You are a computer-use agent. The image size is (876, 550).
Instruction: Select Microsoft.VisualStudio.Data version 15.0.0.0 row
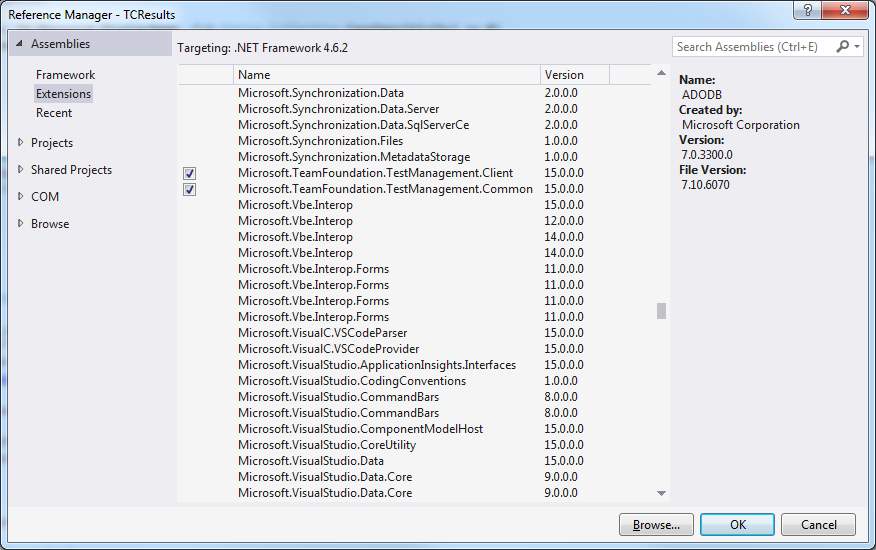[415, 461]
